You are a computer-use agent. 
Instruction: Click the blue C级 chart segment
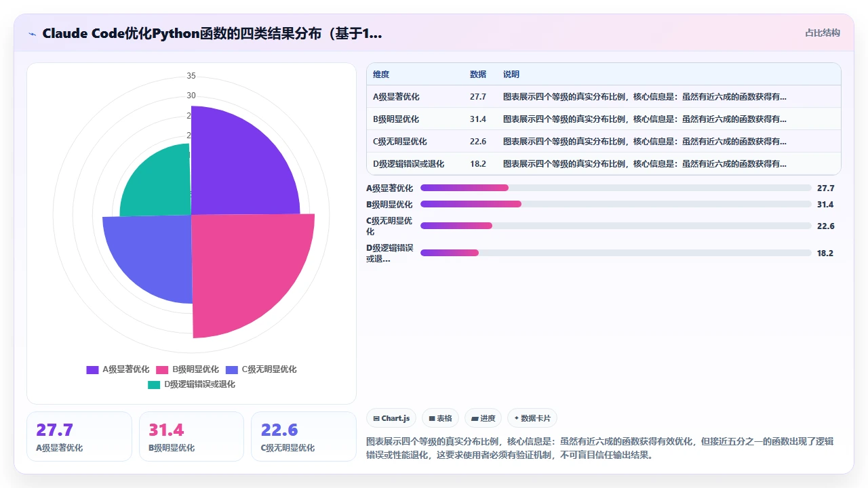[x=153, y=254]
